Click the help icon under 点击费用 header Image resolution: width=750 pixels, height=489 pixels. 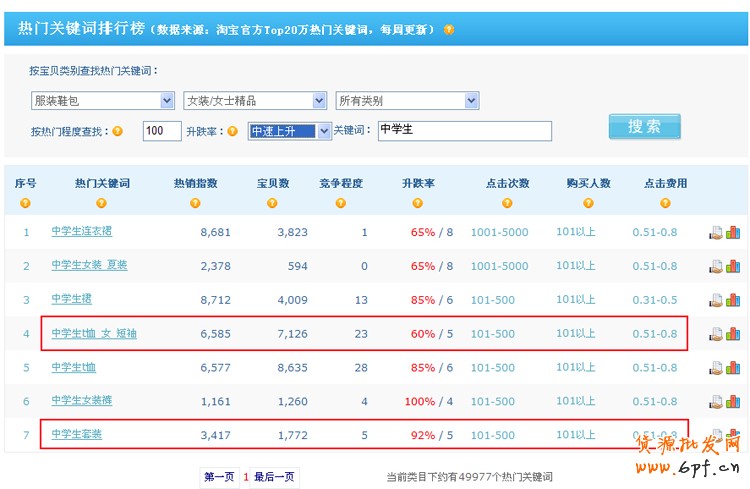pyautogui.click(x=665, y=203)
